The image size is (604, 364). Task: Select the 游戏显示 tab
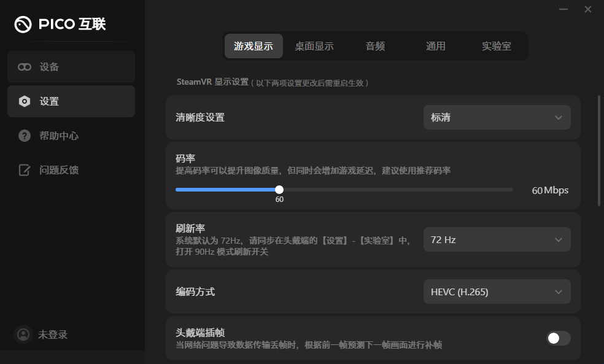254,45
